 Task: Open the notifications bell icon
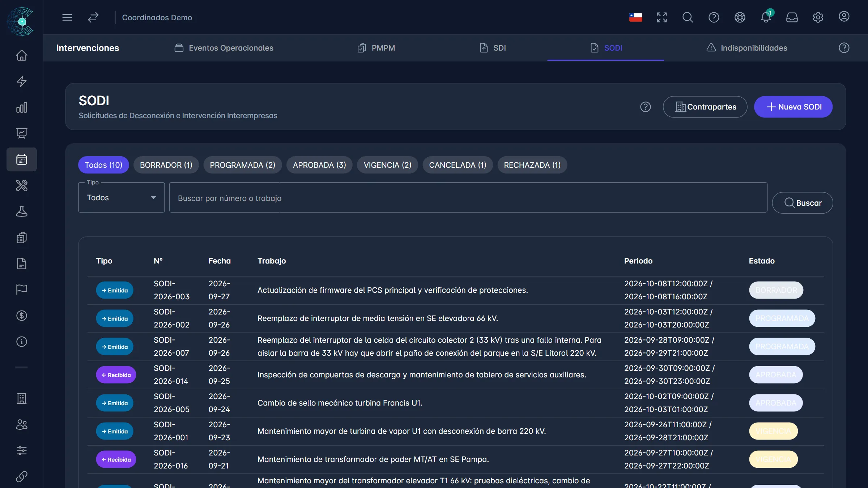click(766, 17)
